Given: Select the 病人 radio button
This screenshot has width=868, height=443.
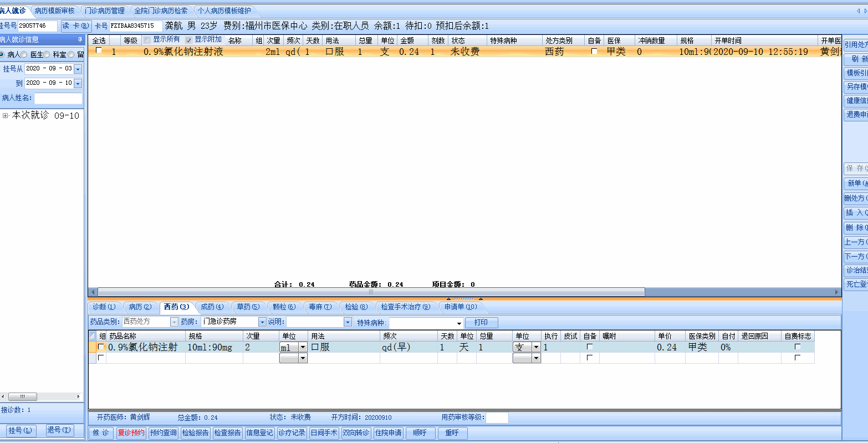Looking at the screenshot, I should [2, 54].
